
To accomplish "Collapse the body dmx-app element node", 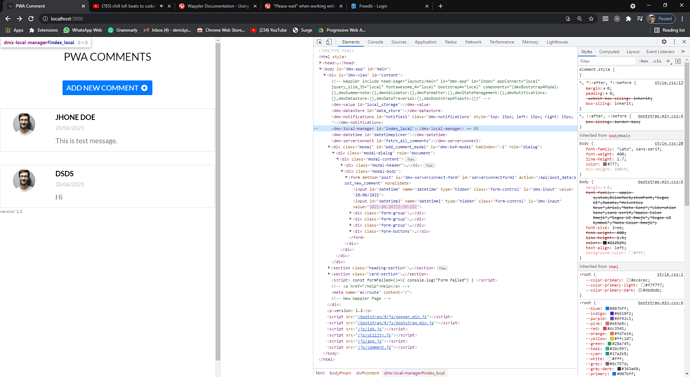I will click(x=320, y=69).
